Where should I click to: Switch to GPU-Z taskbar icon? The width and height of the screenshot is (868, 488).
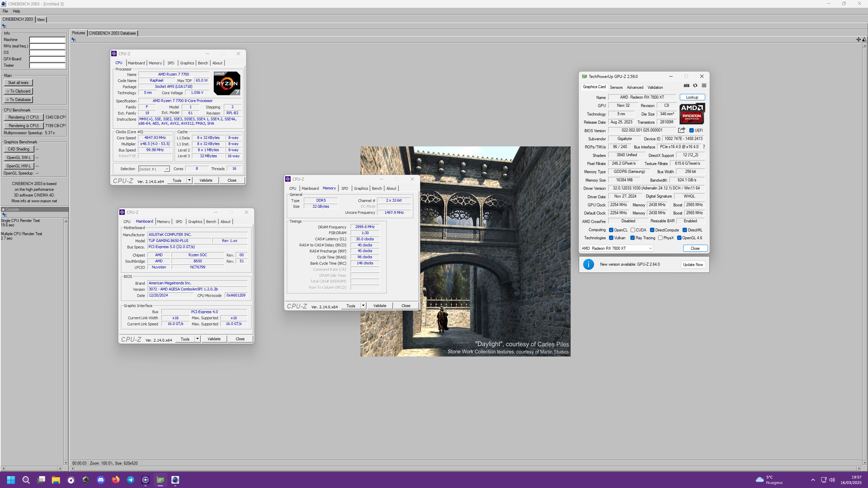(x=160, y=480)
